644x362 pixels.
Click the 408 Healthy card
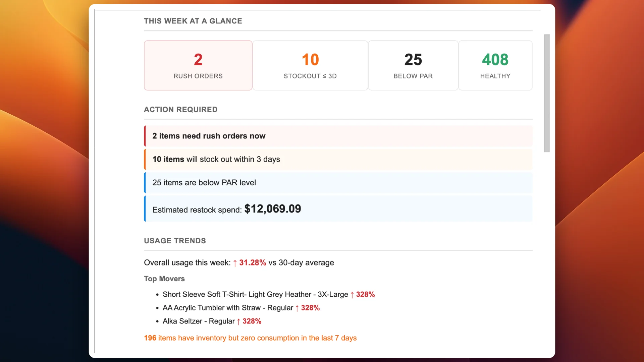(x=495, y=65)
